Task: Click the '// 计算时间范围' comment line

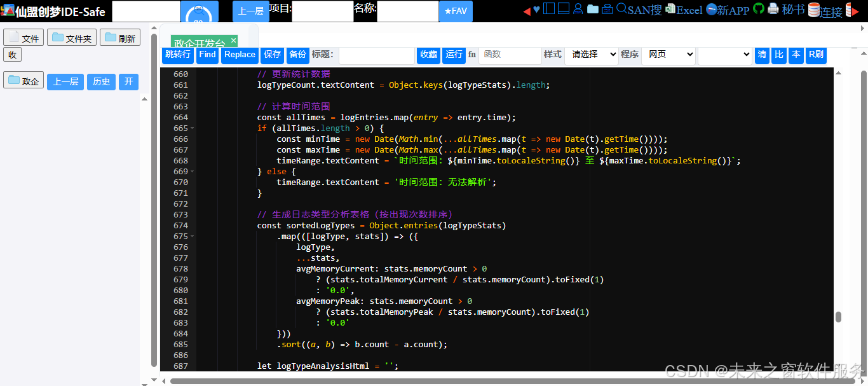Action: 294,107
